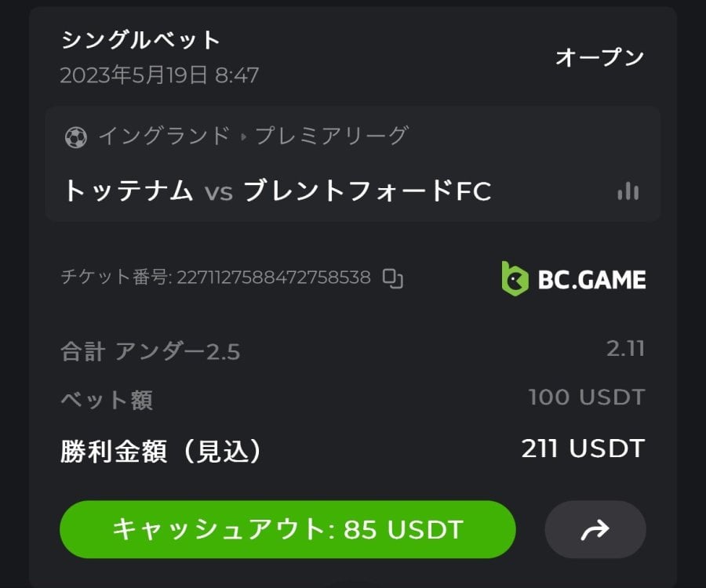Image resolution: width=706 pixels, height=588 pixels.
Task: Click the soccer ball sport icon
Action: tap(76, 137)
